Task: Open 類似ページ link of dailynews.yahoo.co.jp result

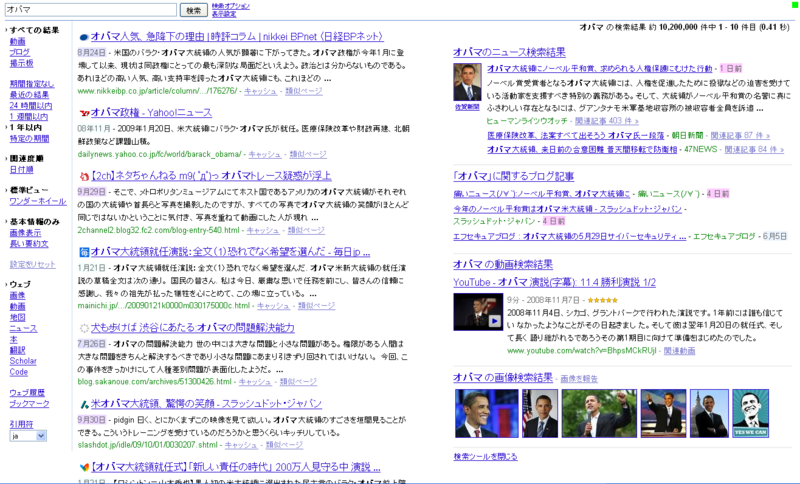Action: (x=308, y=155)
